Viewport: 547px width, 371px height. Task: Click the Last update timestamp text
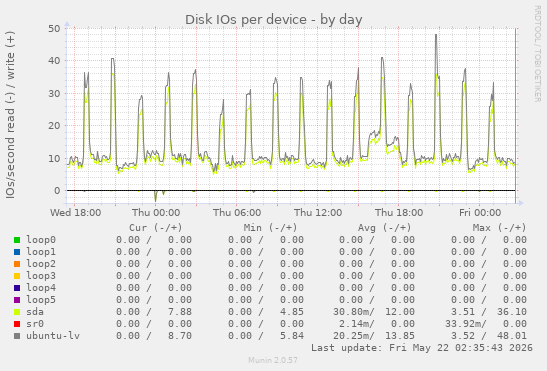tap(422, 348)
